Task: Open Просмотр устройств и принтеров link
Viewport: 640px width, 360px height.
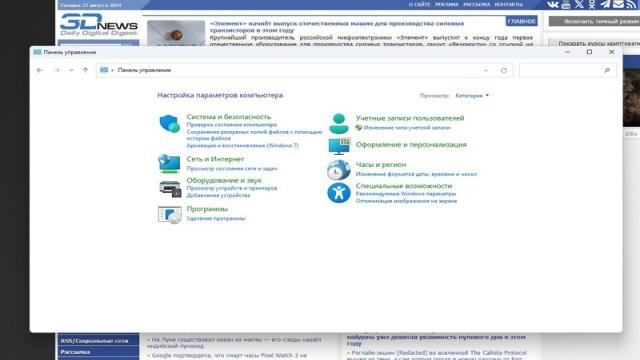Action: coord(232,188)
